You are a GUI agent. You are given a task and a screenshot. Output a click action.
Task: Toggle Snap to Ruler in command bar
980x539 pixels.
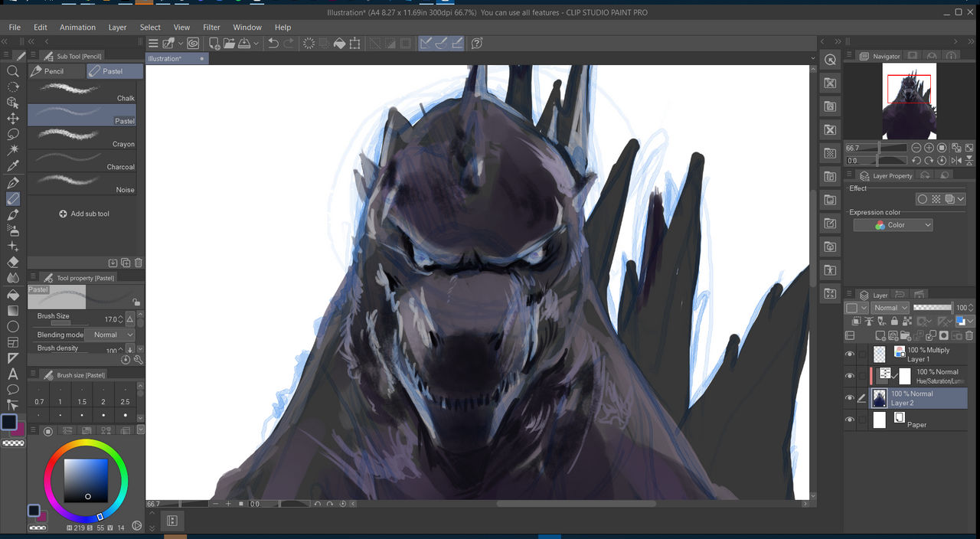pyautogui.click(x=426, y=44)
